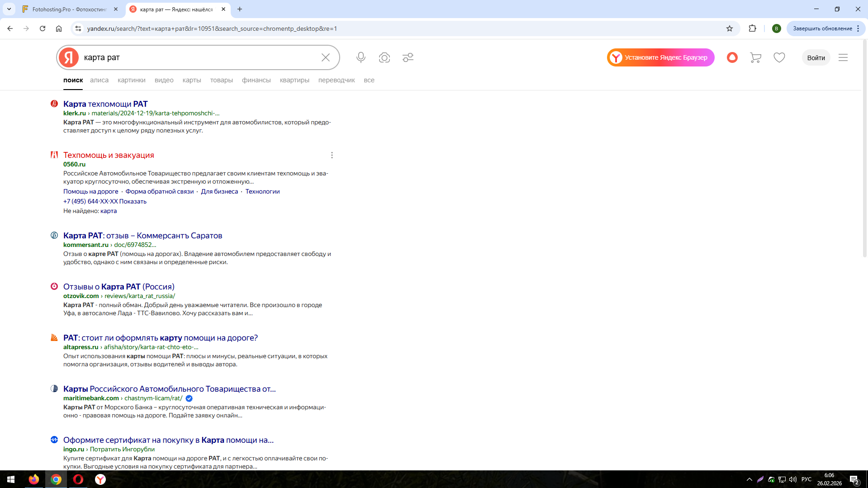This screenshot has height=488, width=868.
Task: Open Chrome extensions puzzle icon
Action: [753, 28]
